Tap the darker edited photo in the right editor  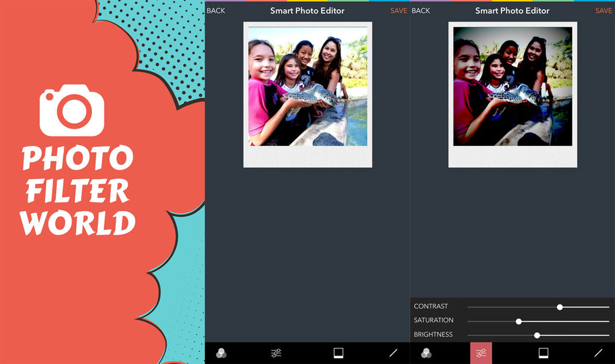coord(512,86)
